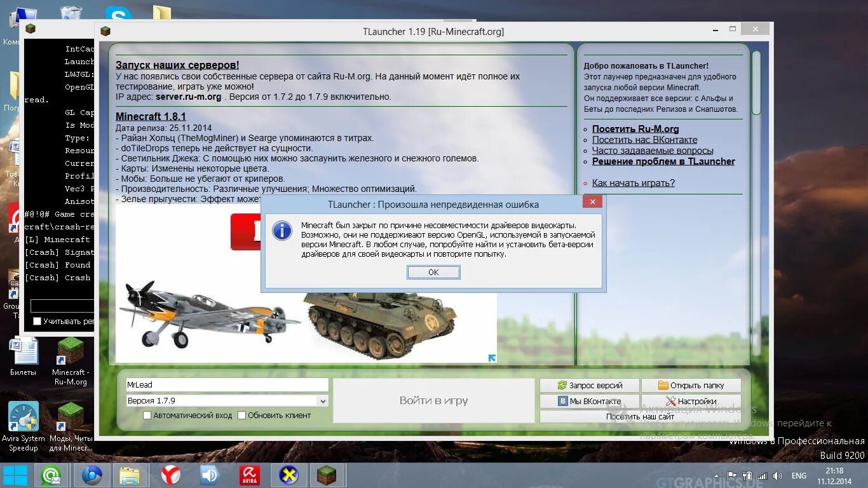Image resolution: width=868 pixels, height=488 pixels.
Task: Click the folder icon on Открыть папку
Action: 663,385
